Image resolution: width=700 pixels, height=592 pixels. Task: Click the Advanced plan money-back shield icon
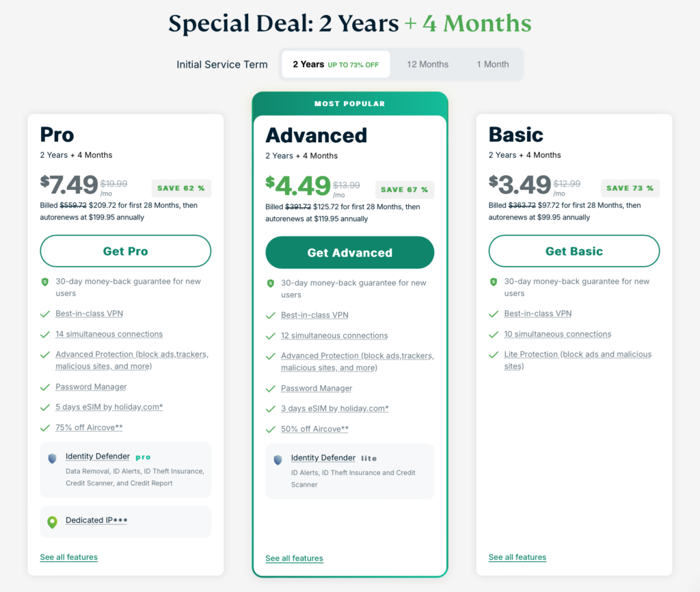[x=271, y=283]
